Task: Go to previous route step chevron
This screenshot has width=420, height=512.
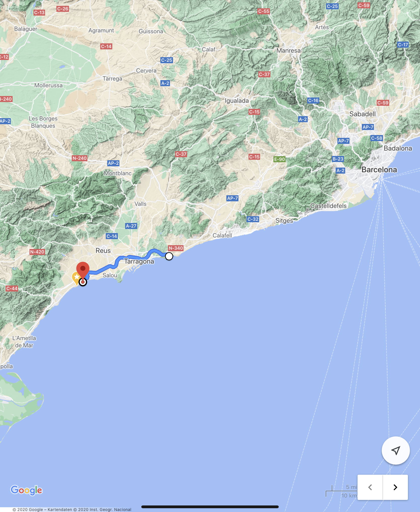Action: pyautogui.click(x=370, y=487)
